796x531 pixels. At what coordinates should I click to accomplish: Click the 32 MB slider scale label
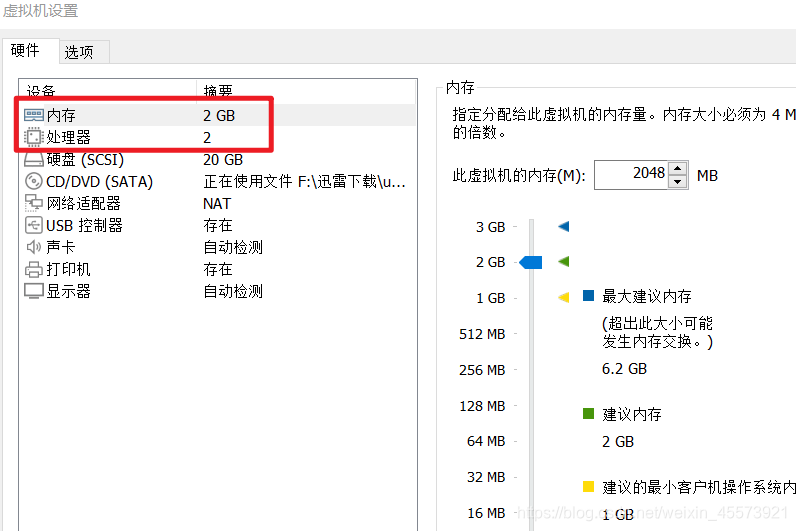(x=486, y=477)
